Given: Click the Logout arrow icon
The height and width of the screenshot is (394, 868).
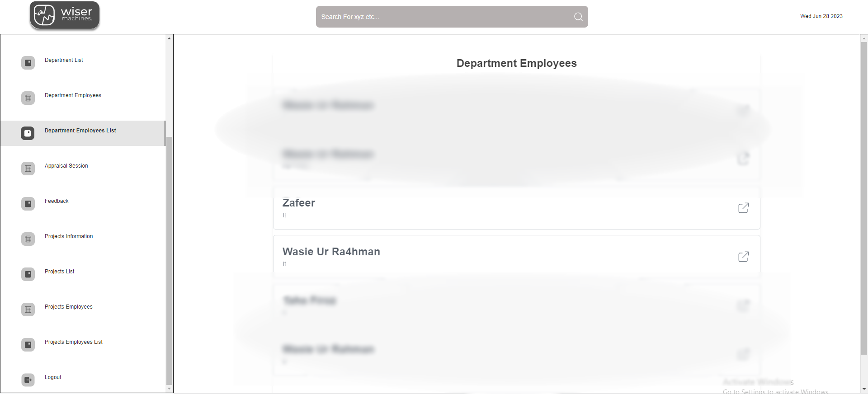Looking at the screenshot, I should pyautogui.click(x=28, y=380).
